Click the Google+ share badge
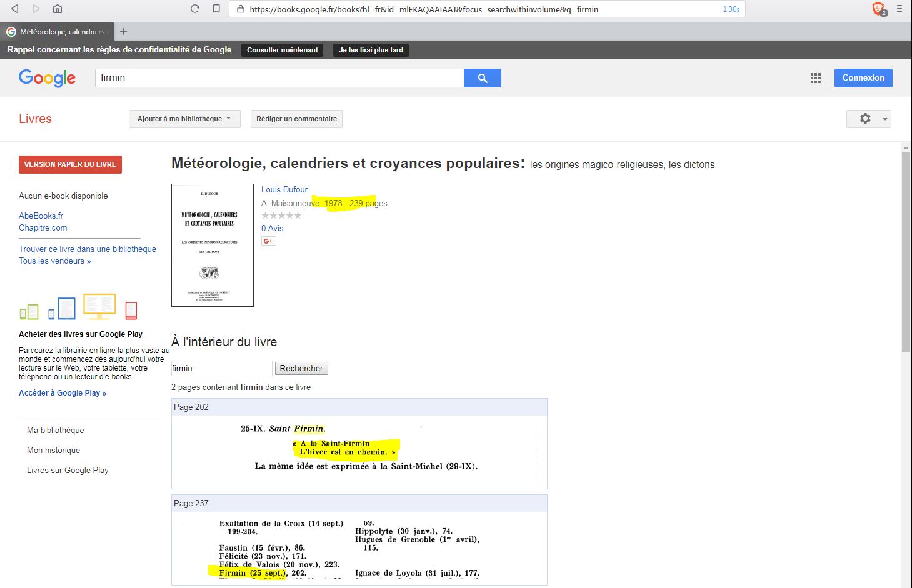Viewport: 912px width, 588px height. point(268,241)
